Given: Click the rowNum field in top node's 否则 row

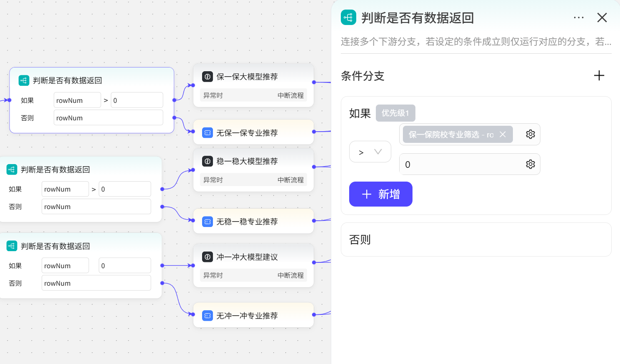Looking at the screenshot, I should coord(108,118).
